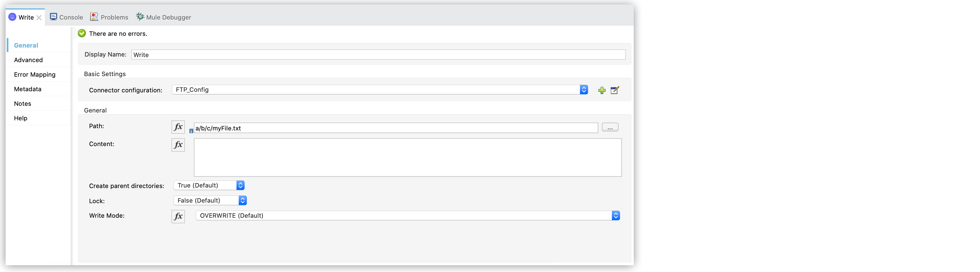
Task: Click into the Content text area
Action: coord(408,157)
